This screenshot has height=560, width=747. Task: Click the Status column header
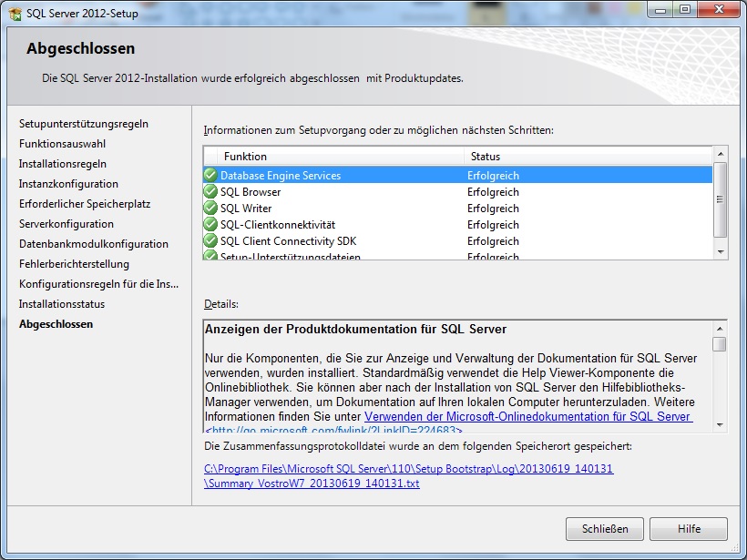pos(588,157)
